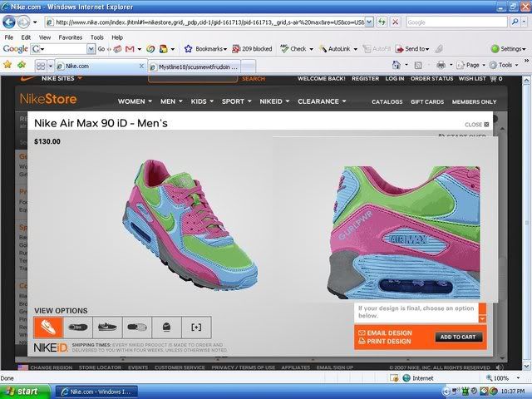Open Gmail from the Google toolbar
The image size is (532, 399).
(x=130, y=49)
